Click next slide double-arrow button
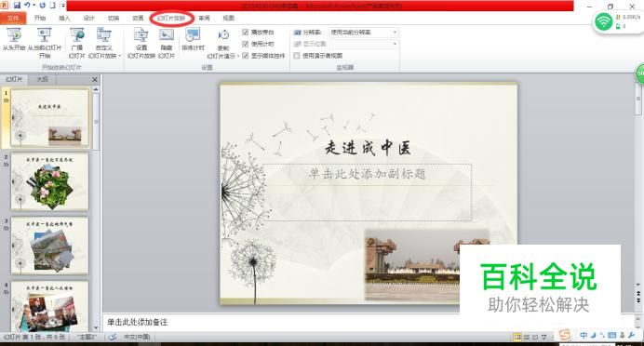This screenshot has height=346, width=644. (638, 300)
